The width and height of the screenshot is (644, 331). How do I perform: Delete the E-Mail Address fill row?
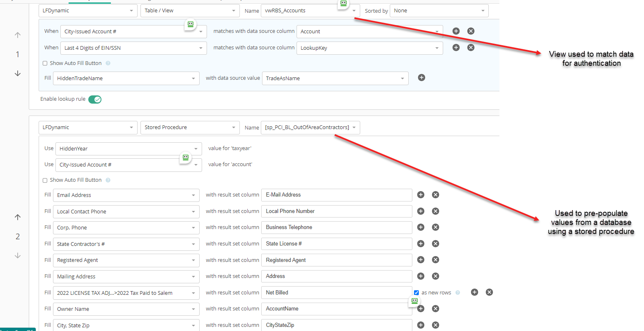(x=436, y=195)
